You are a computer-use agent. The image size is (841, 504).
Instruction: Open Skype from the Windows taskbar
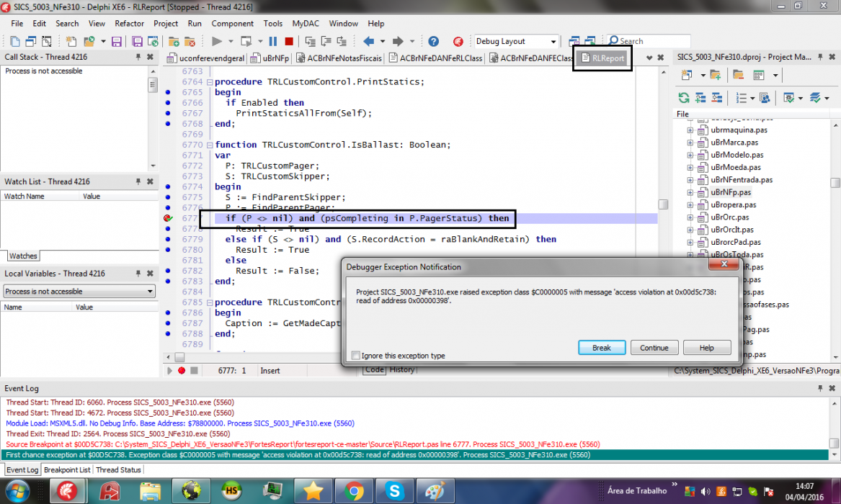coord(394,491)
